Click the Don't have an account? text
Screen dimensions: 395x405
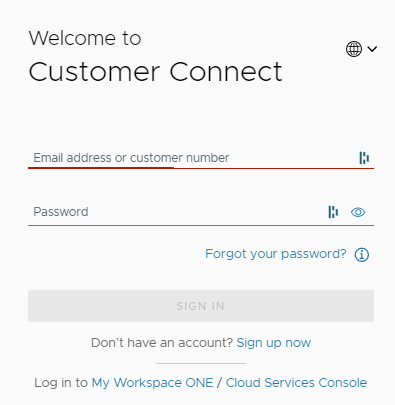(162, 343)
